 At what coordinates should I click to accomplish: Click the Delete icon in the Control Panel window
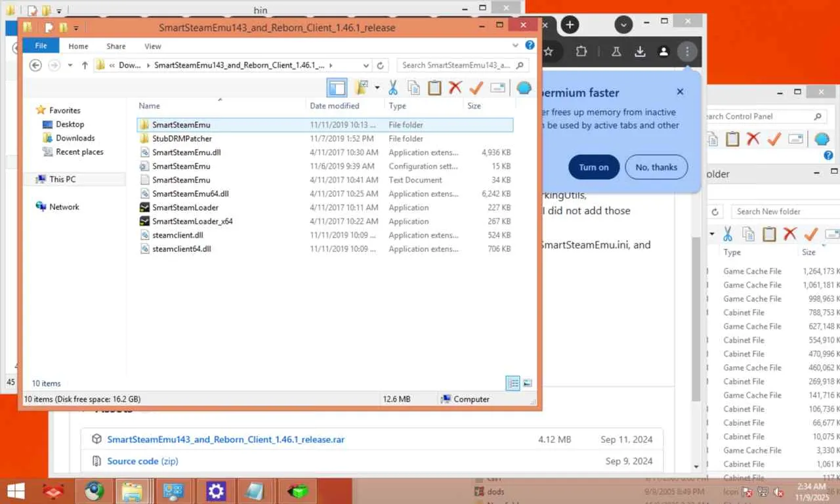click(x=753, y=138)
